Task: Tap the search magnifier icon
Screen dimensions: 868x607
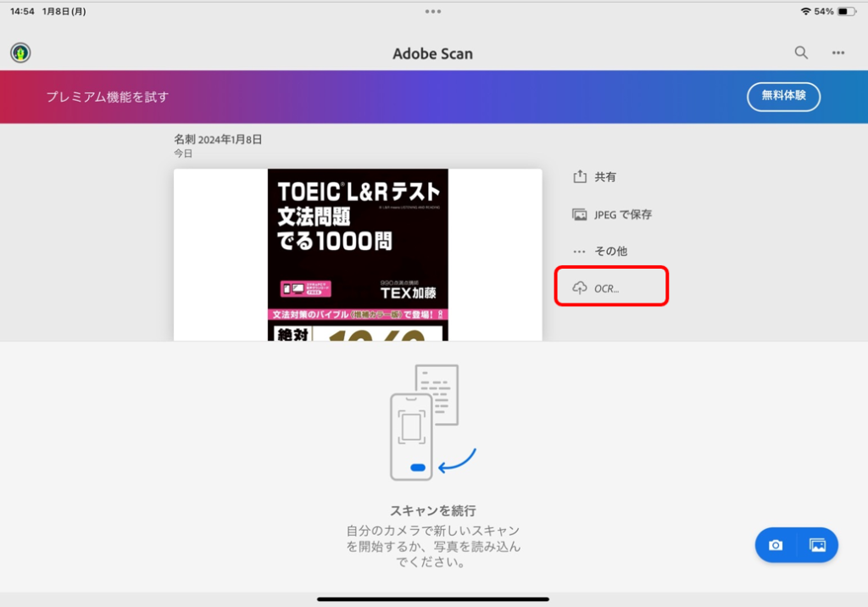Action: (x=801, y=53)
